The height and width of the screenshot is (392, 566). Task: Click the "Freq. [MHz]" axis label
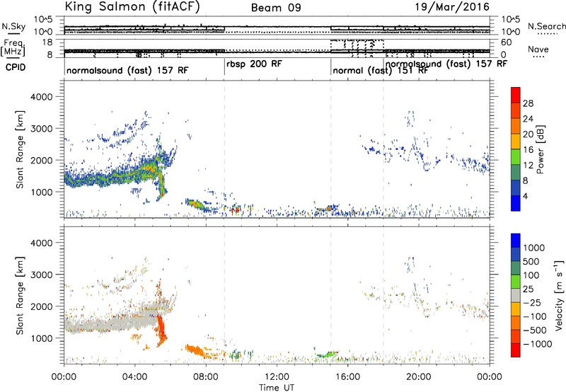point(13,48)
